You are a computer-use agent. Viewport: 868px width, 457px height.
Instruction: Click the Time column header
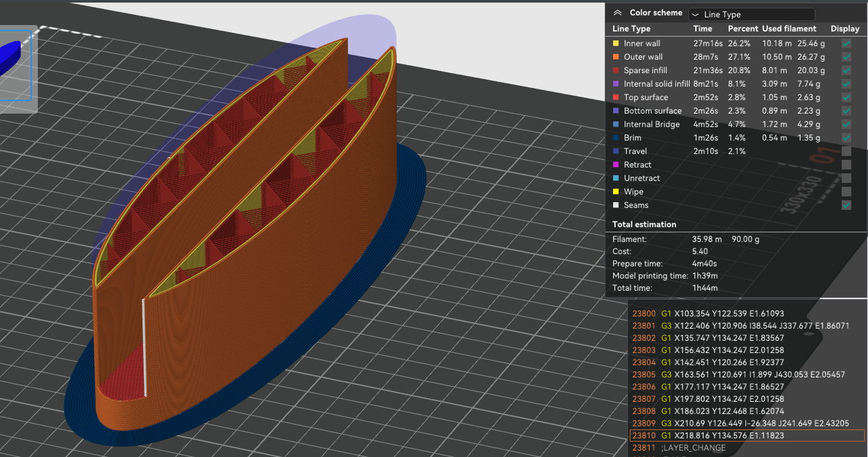tap(702, 29)
